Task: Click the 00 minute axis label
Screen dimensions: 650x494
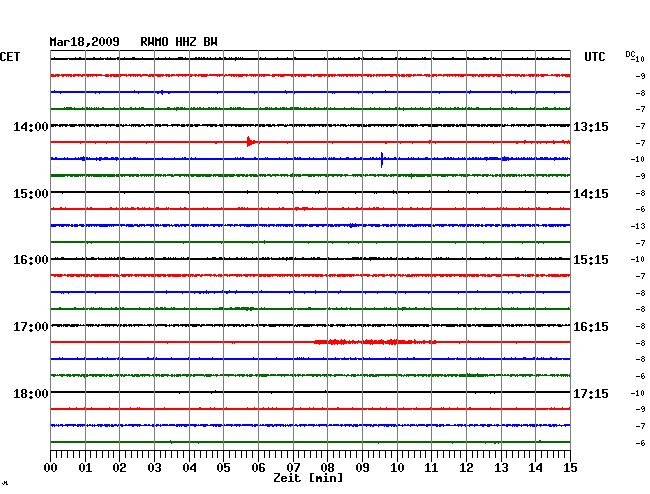Action: pyautogui.click(x=51, y=467)
